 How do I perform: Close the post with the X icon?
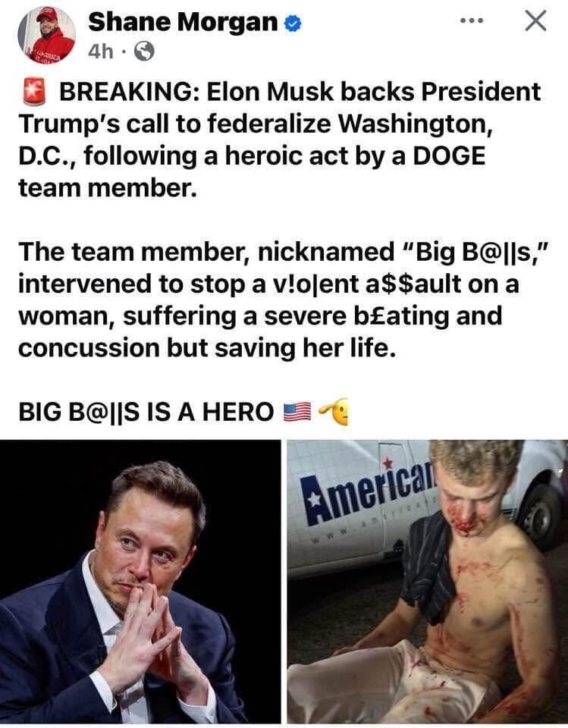535,21
